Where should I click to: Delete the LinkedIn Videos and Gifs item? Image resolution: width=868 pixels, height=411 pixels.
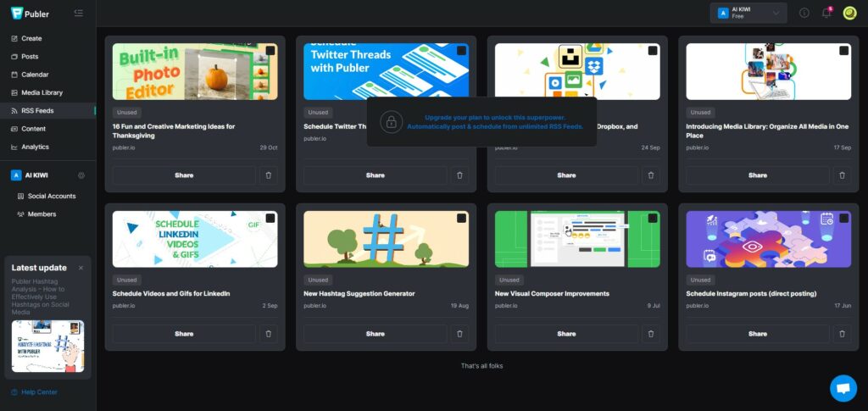point(269,334)
